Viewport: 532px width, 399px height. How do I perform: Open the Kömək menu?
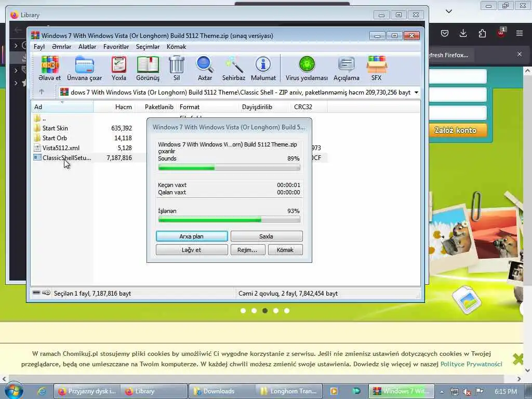click(x=176, y=46)
